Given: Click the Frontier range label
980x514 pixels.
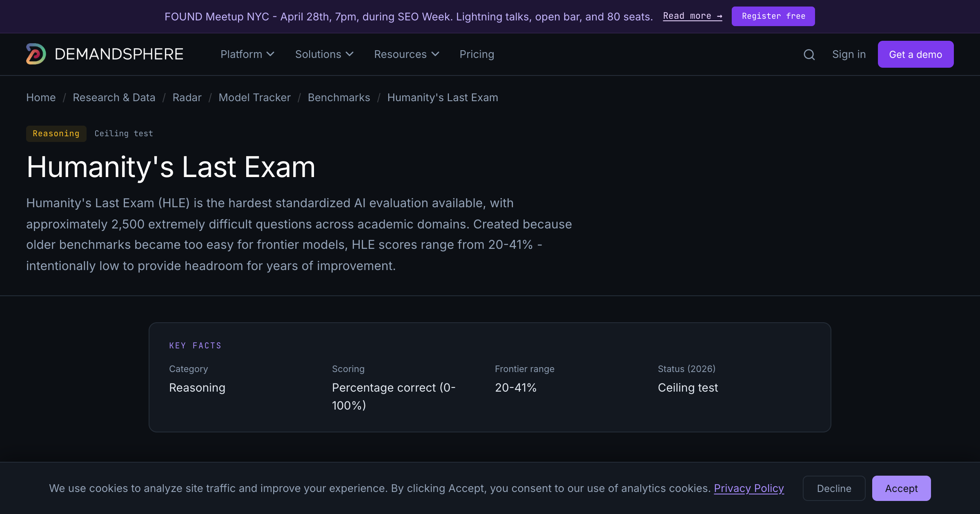Looking at the screenshot, I should 524,369.
